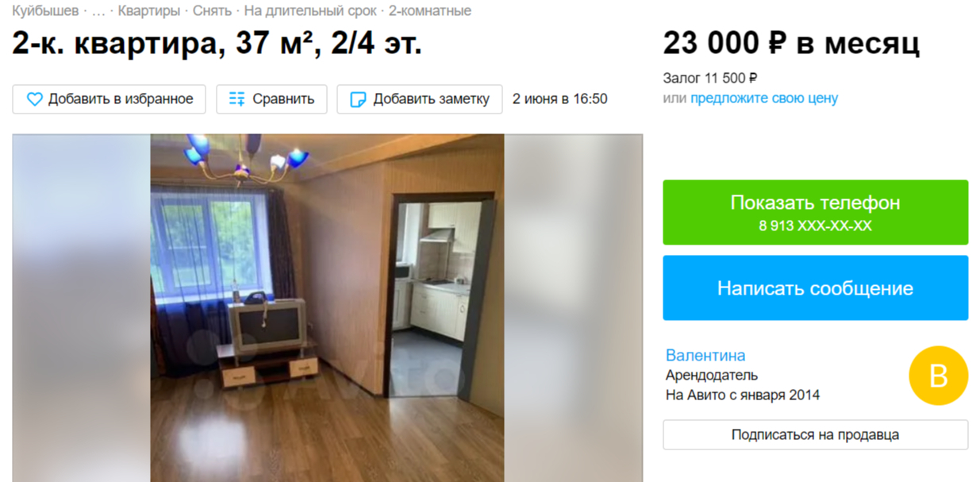The height and width of the screenshot is (482, 980).
Task: Click the heart icon to favorite listing
Action: point(34,99)
